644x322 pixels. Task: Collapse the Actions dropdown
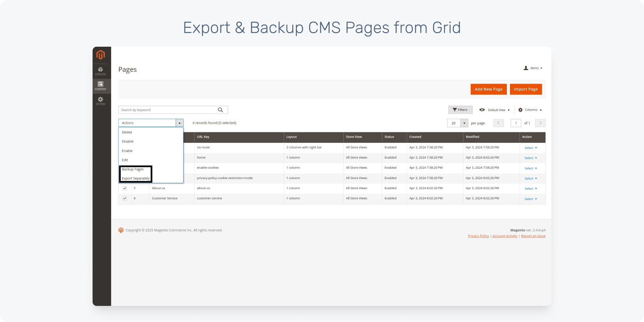tap(179, 123)
